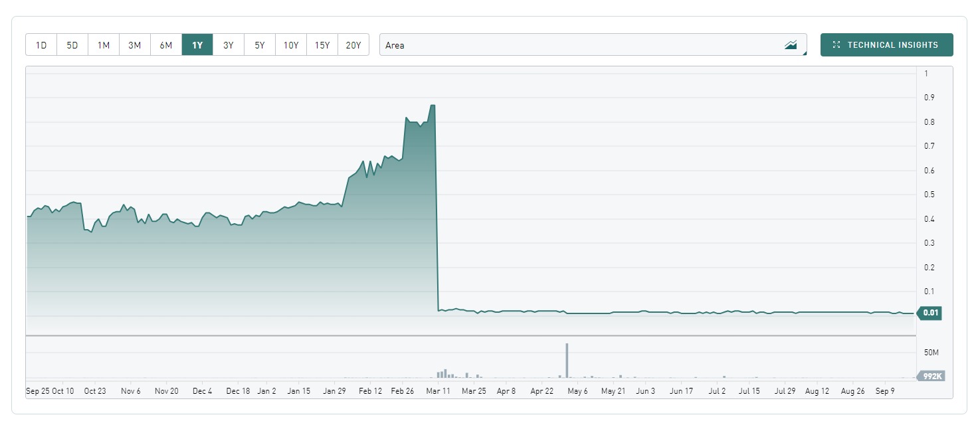Screen dimensions: 980x427
Task: Click the tallest volume bar near May 6
Action: (567, 360)
